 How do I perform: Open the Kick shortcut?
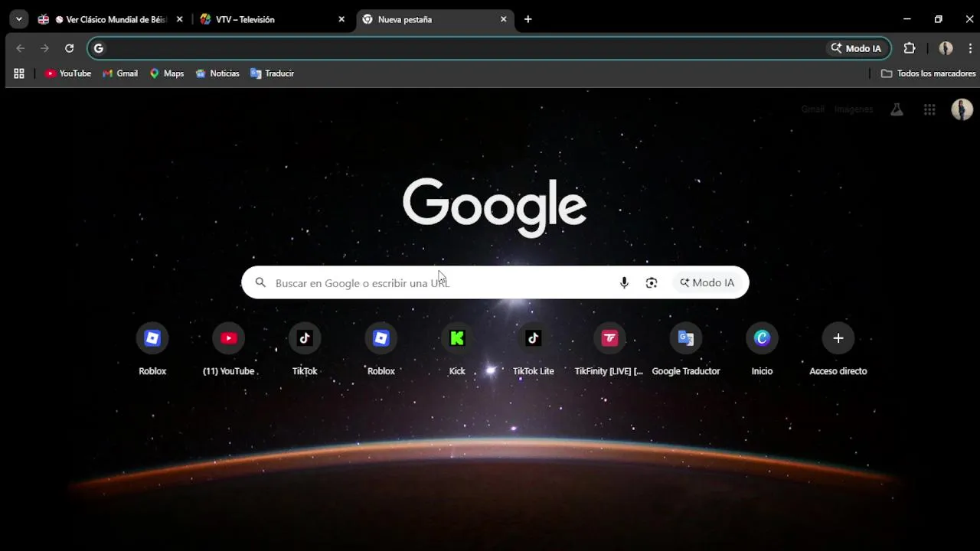point(457,349)
